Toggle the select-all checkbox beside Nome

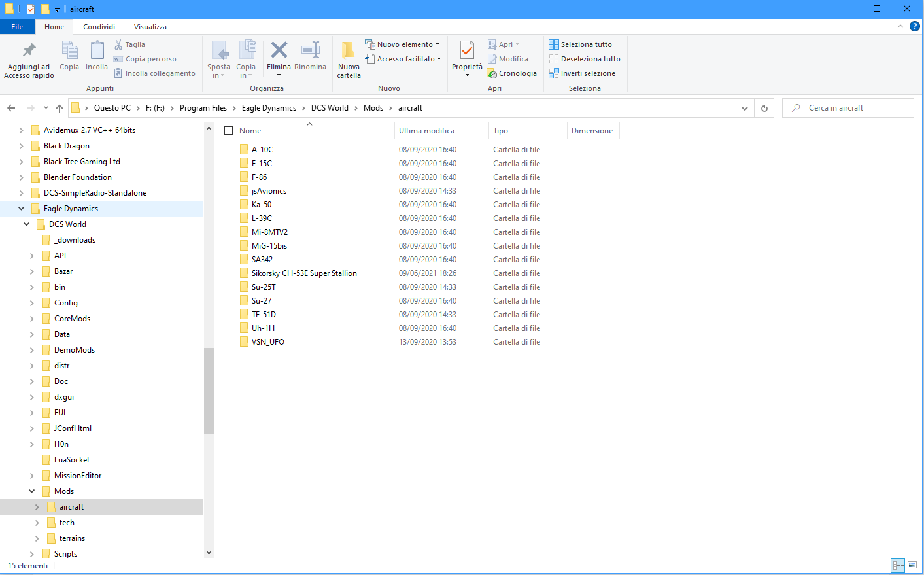(229, 131)
